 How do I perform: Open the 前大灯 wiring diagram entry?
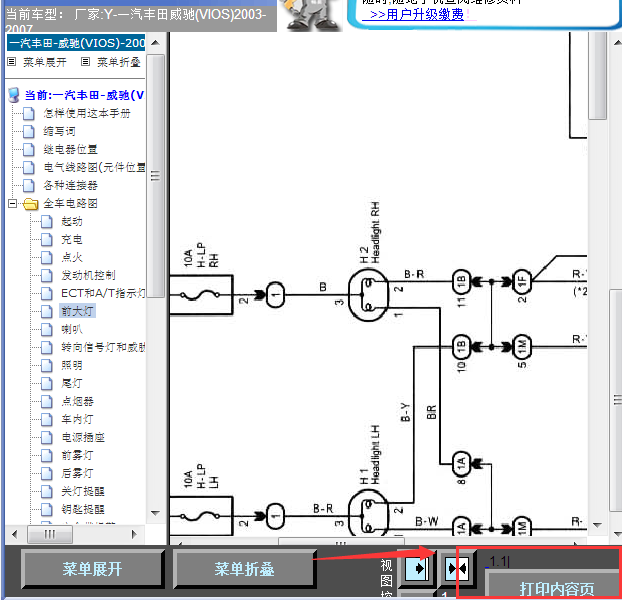(x=77, y=311)
